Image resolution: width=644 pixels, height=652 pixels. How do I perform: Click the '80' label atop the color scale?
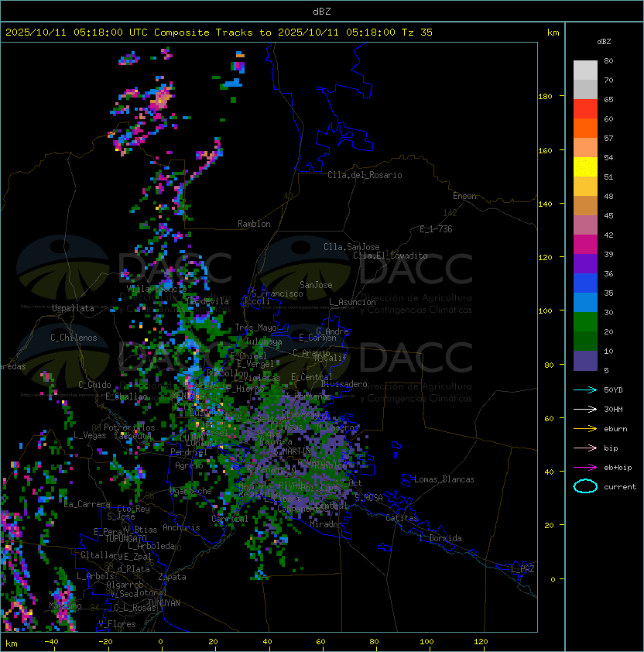pos(608,60)
